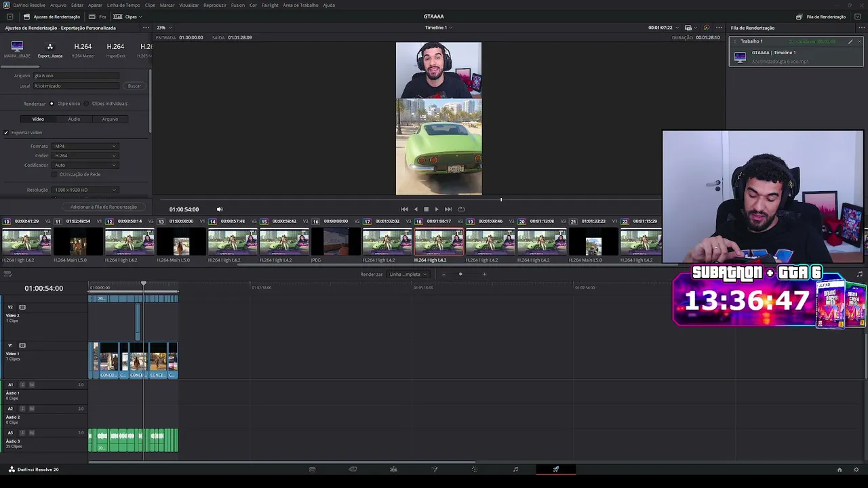Stop playback in the viewer
This screenshot has height=488, width=868.
[x=426, y=209]
